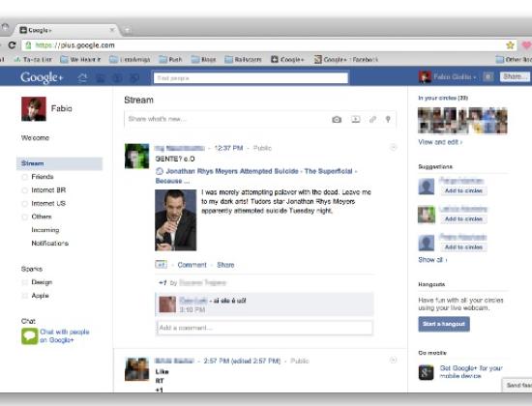Viewport: 532px width, 406px height.
Task: Click the link globe icon in post
Action: pyautogui.click(x=160, y=171)
